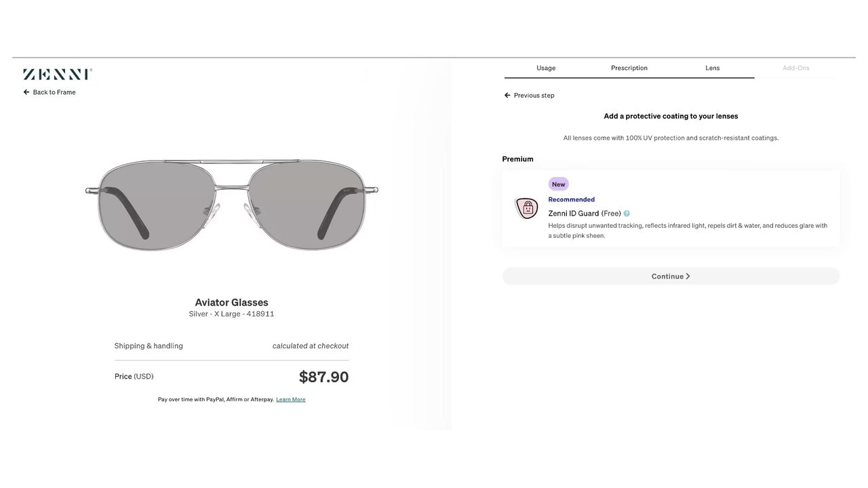Click the Aviator Glasses product title

pyautogui.click(x=231, y=302)
